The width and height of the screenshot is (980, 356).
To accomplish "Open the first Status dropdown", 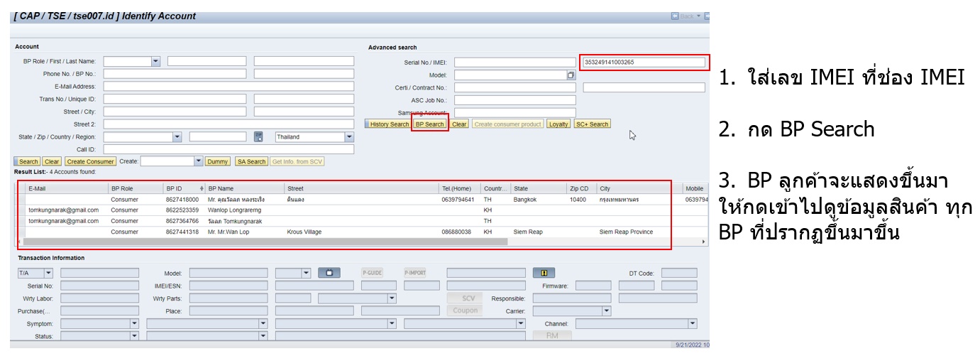I will click(x=134, y=336).
